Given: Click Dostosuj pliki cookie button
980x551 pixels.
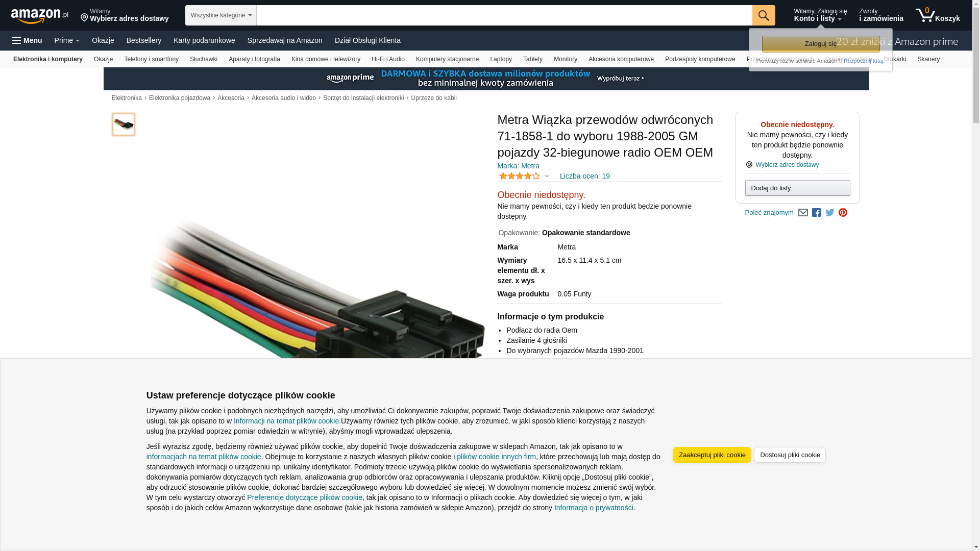Looking at the screenshot, I should [790, 455].
